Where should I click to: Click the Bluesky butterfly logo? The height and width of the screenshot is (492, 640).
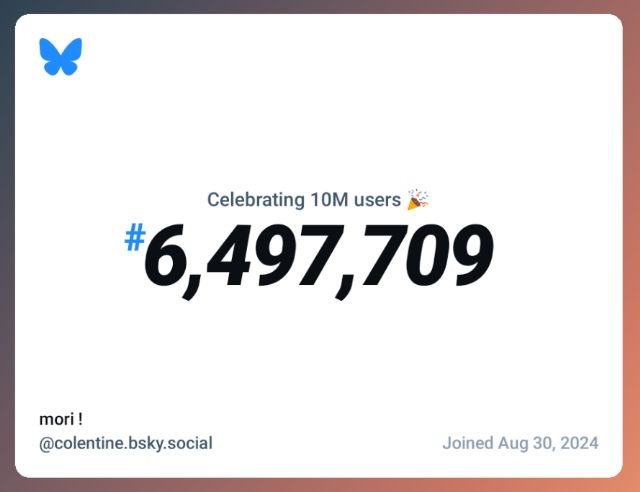(60, 56)
